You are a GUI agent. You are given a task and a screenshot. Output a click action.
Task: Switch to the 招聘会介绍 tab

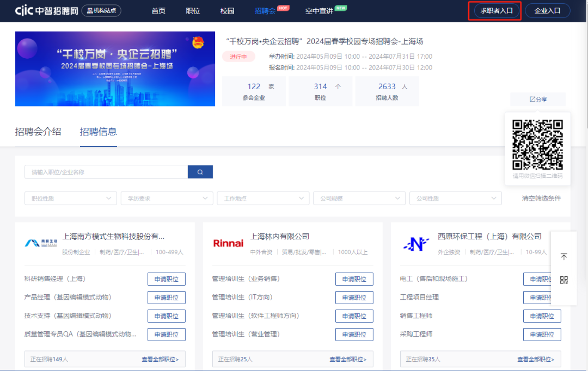tap(38, 132)
